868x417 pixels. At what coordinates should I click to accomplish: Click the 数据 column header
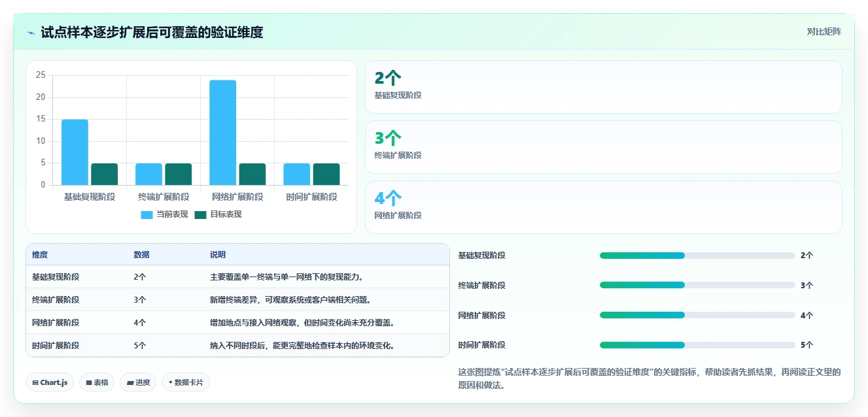click(141, 255)
